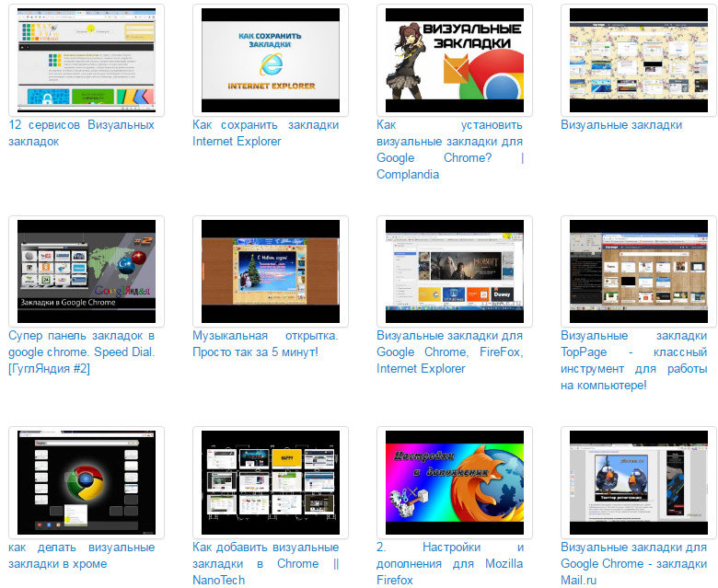Click 'Как установить визуальные закладки для Google Chrome? | Complandia'
Viewport: 718px width, 588px height.
(x=449, y=149)
